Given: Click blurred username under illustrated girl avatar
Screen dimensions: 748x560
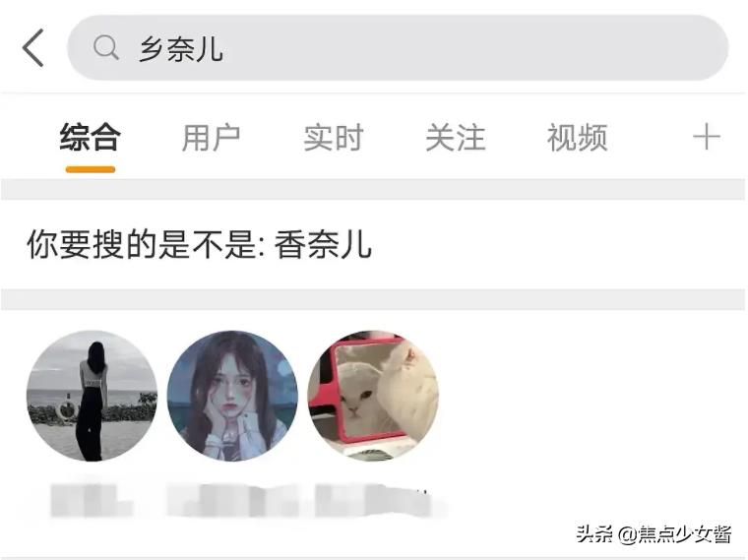Looking at the screenshot, I should click(232, 500).
